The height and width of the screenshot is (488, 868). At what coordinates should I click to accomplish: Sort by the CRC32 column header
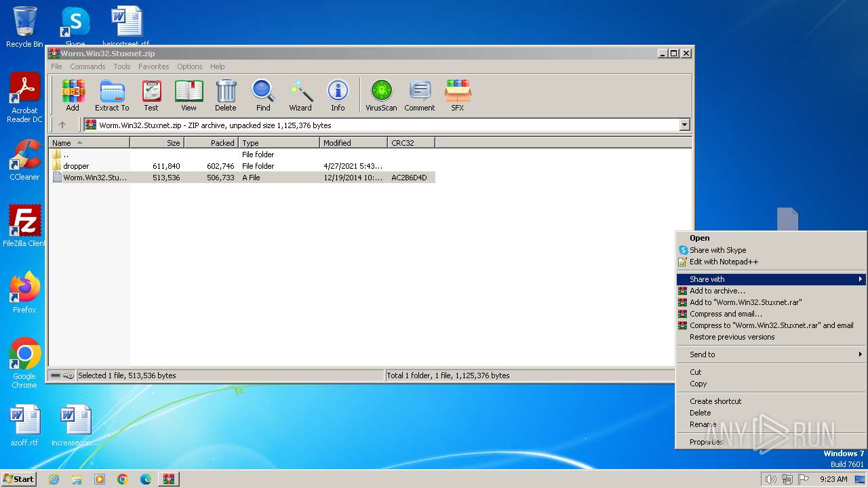click(x=411, y=143)
